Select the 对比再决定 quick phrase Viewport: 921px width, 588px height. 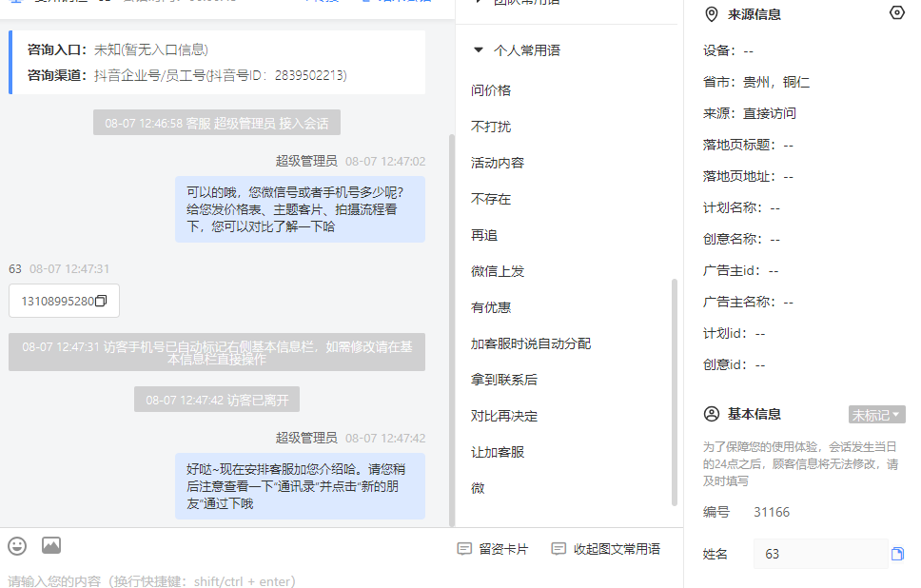[x=504, y=417]
